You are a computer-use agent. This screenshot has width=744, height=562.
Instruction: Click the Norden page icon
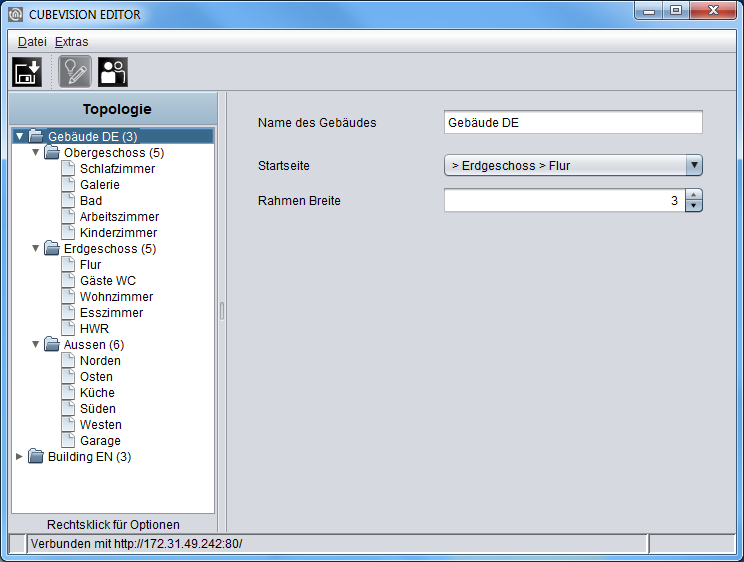click(x=68, y=360)
